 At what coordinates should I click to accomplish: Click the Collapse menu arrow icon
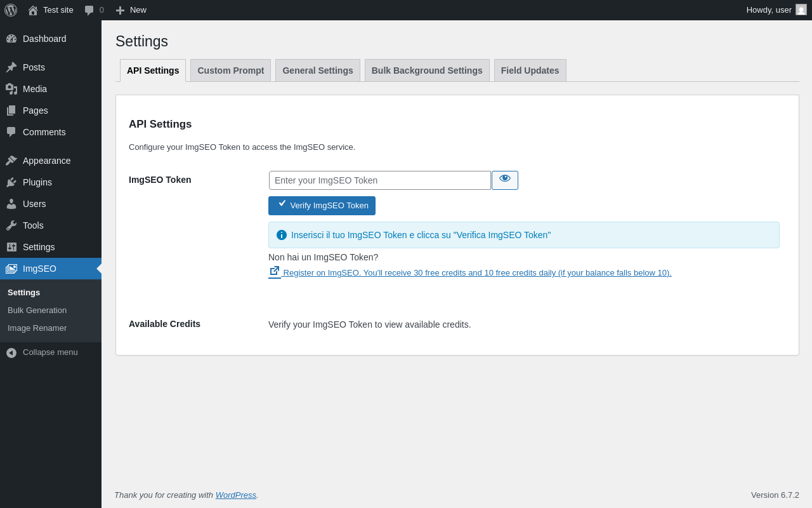[x=11, y=352]
